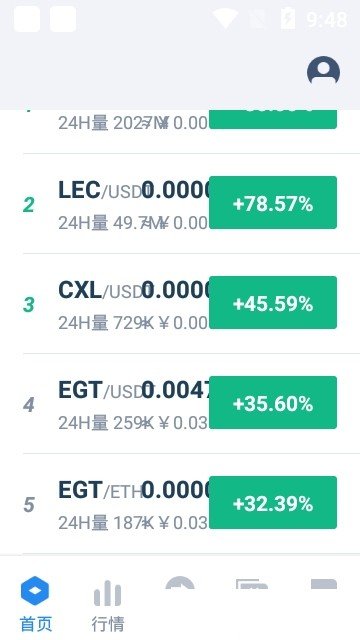Tap the Wi-Fi status bar icon
Screen dimensions: 360x640
tap(225, 19)
